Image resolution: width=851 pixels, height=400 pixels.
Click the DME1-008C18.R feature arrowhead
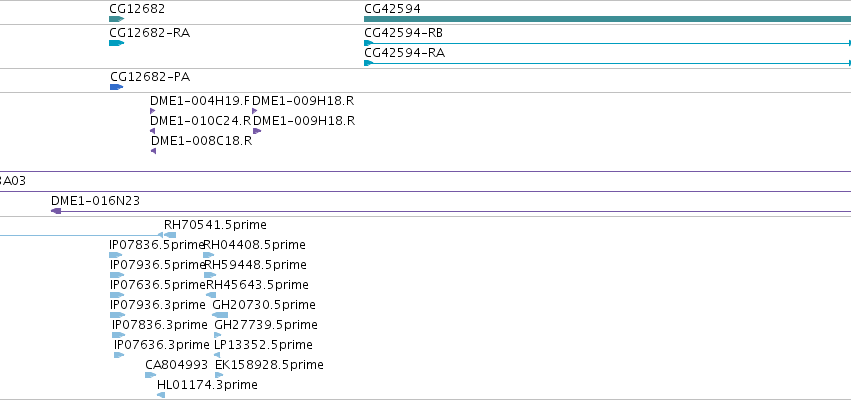tap(154, 151)
